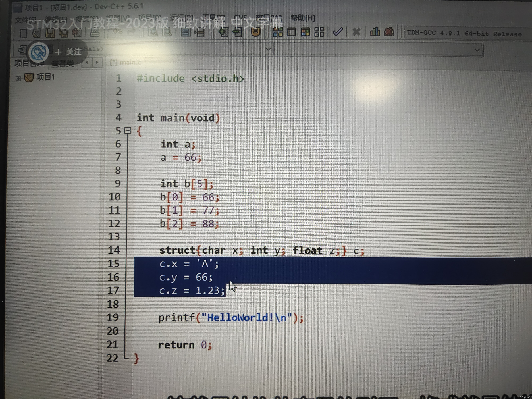Click the gray X stop execution icon
The height and width of the screenshot is (399, 532).
pos(356,32)
